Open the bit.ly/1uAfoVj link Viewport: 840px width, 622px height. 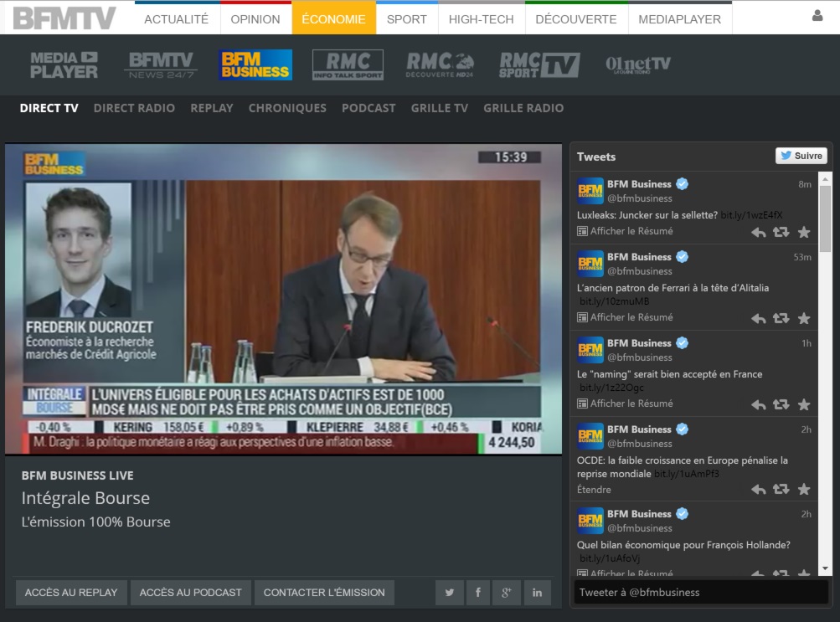tap(610, 558)
